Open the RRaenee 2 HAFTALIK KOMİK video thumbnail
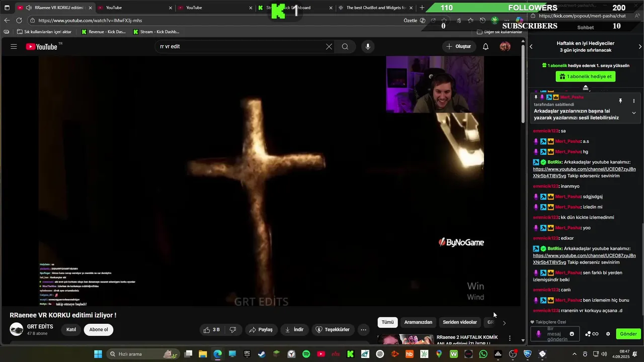 [406, 339]
